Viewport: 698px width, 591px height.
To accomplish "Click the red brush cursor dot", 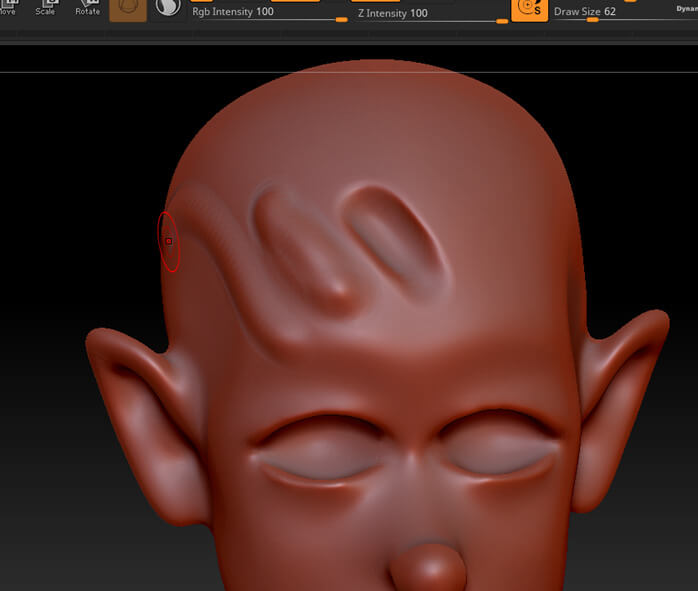I will click(x=169, y=241).
